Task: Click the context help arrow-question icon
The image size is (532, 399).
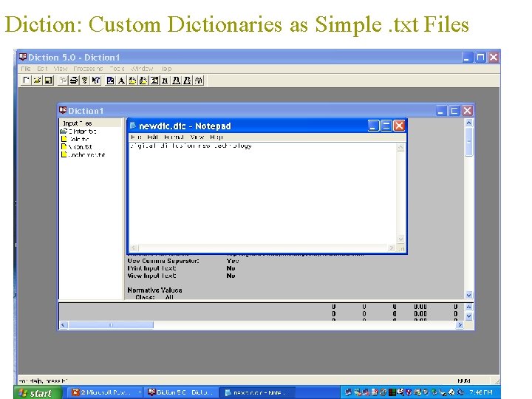Action: pyautogui.click(x=96, y=81)
